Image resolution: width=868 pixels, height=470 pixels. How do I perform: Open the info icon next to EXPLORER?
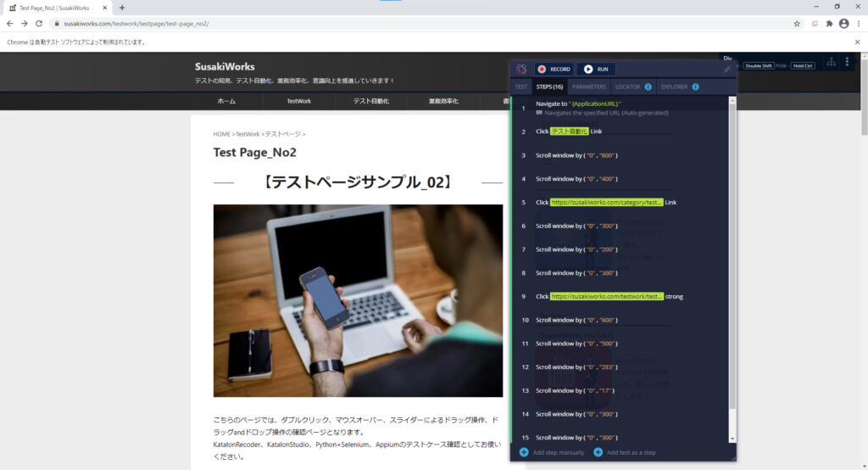click(x=695, y=87)
